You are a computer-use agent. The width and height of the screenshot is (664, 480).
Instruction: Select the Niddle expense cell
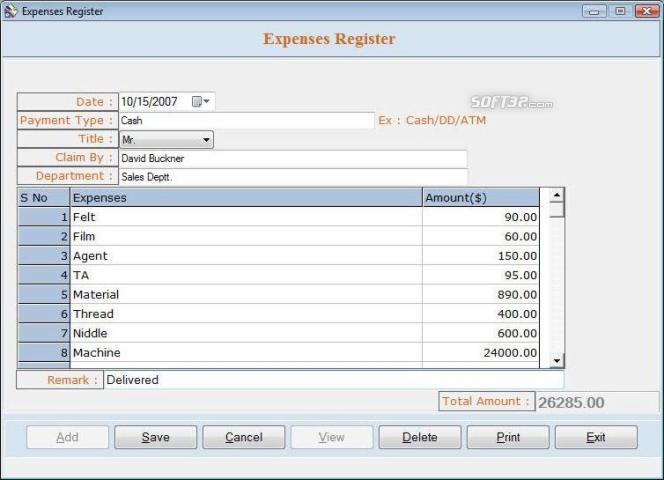tap(246, 333)
